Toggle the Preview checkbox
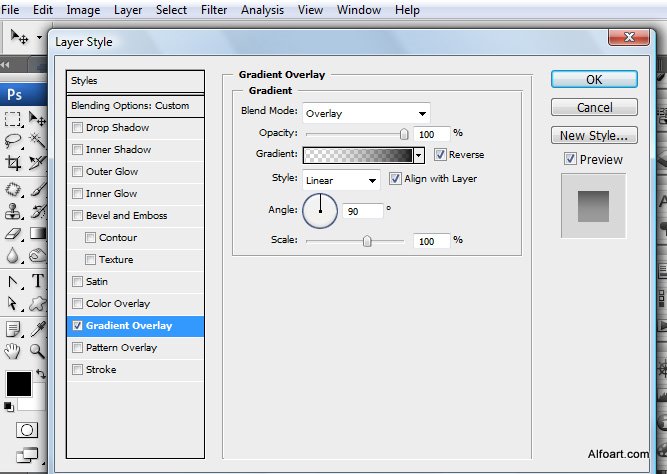 point(570,159)
